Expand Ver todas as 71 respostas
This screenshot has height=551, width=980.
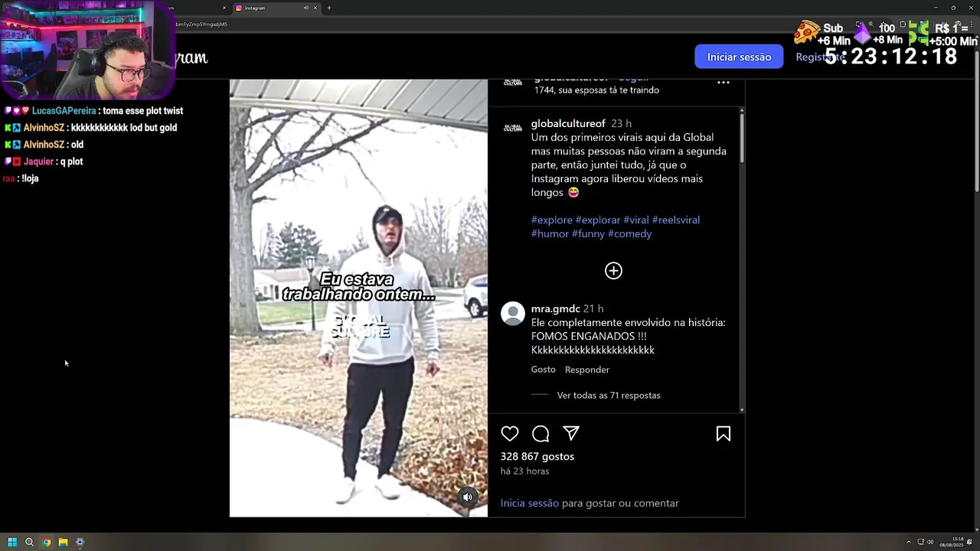click(609, 396)
